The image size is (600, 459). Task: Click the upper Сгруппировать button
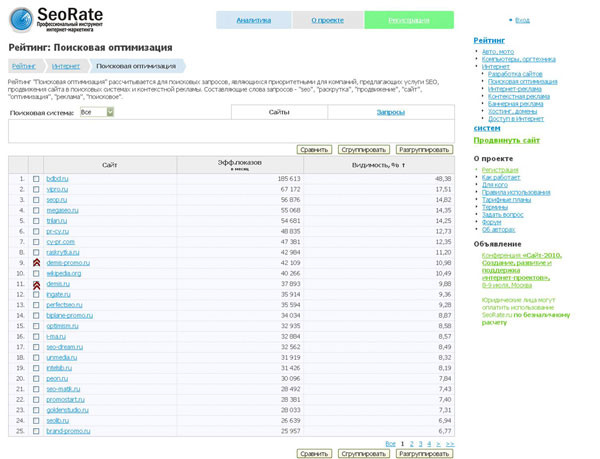(x=364, y=150)
